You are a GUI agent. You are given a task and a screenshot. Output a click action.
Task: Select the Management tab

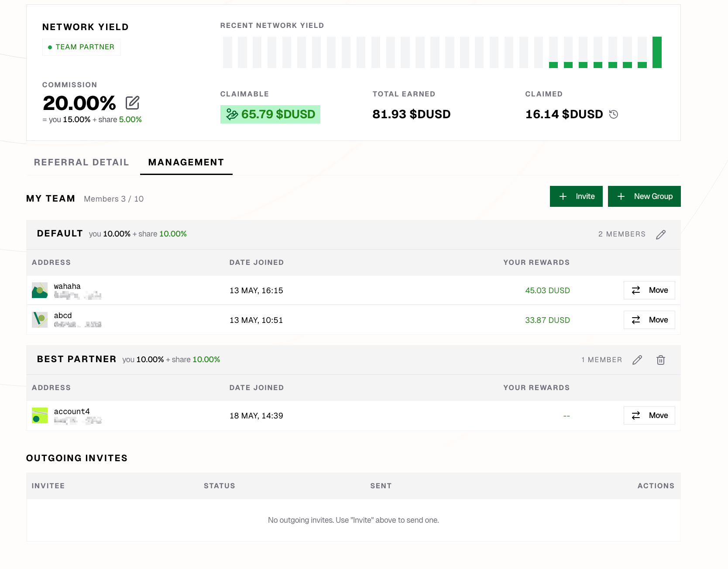coord(186,162)
